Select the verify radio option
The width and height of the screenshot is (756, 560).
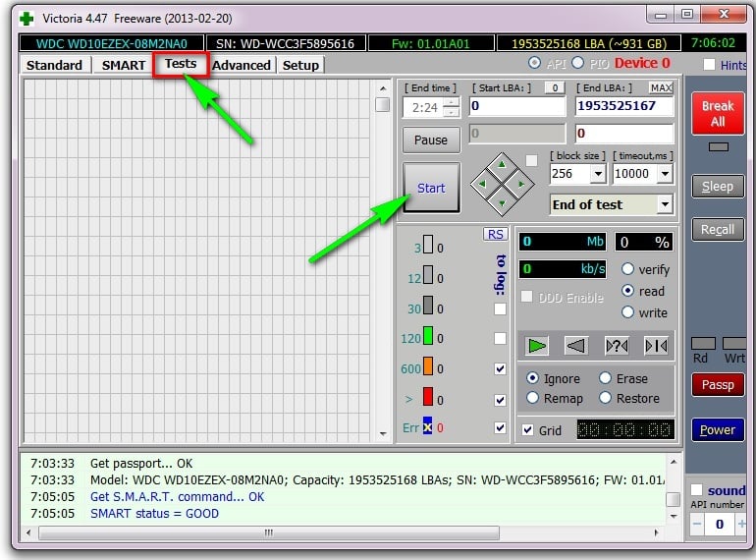pyautogui.click(x=628, y=269)
